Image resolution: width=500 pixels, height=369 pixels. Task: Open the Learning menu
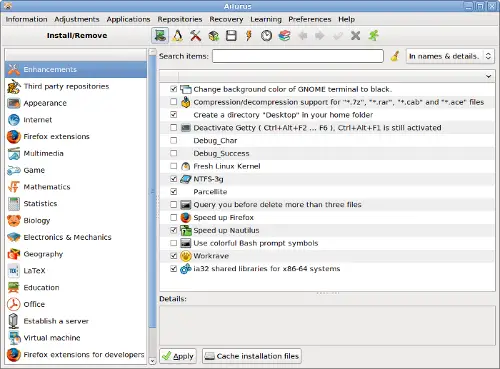tap(266, 19)
